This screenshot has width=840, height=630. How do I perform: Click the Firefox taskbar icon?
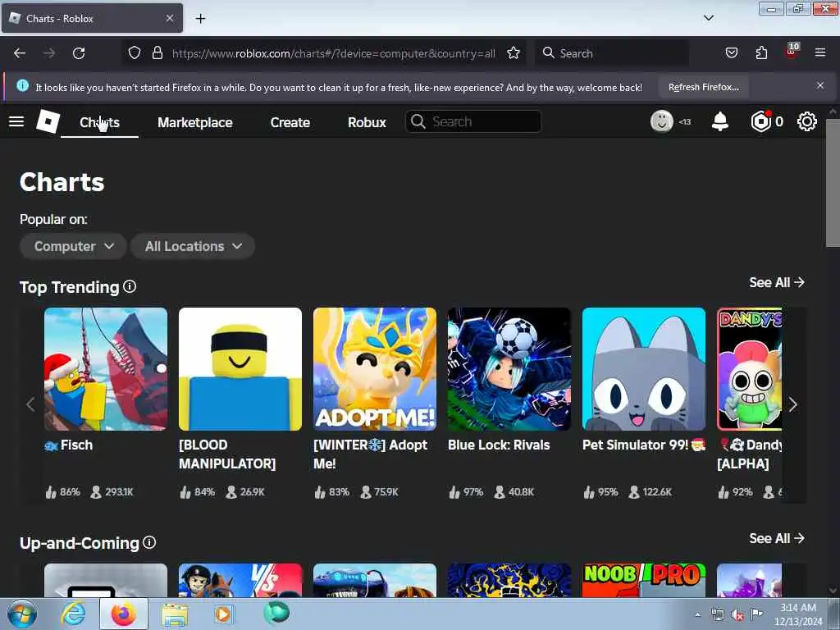click(x=124, y=614)
